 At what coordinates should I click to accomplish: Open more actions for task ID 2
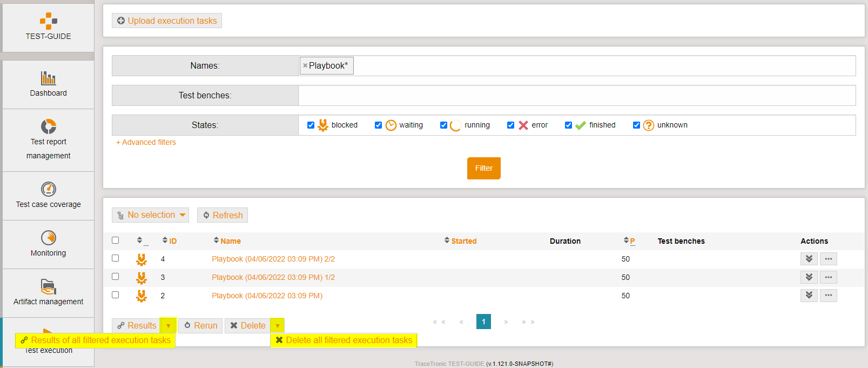828,296
